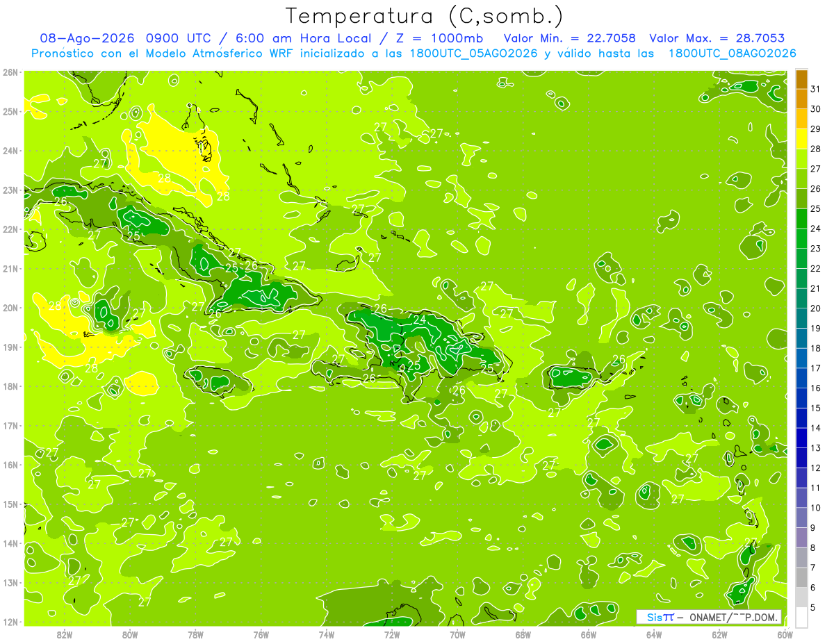Click the 'Valor Max. = 28.7053' value
This screenshot has width=834, height=644.
[717, 38]
